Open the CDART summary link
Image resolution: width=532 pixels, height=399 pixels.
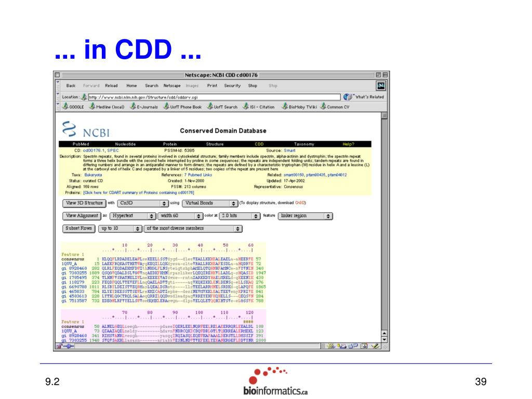coord(139,193)
